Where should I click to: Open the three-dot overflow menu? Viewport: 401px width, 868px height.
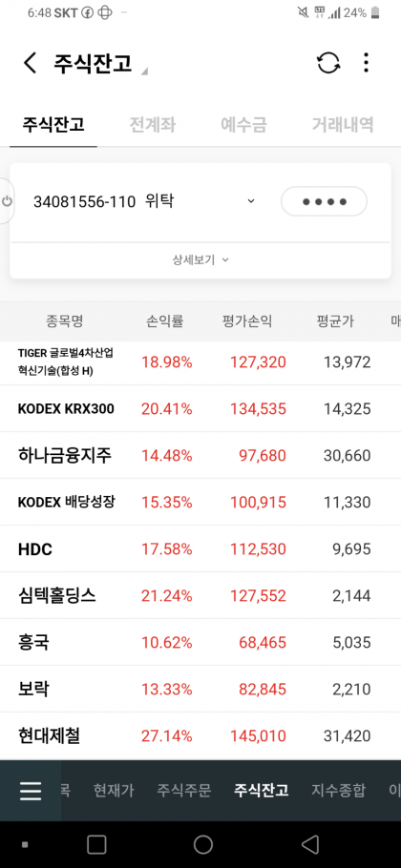366,63
